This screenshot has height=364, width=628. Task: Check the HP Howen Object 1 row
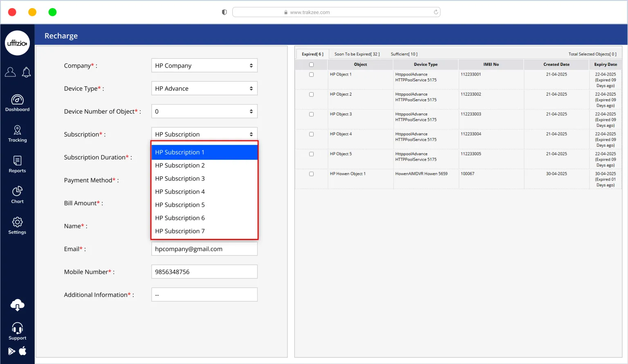pos(312,174)
